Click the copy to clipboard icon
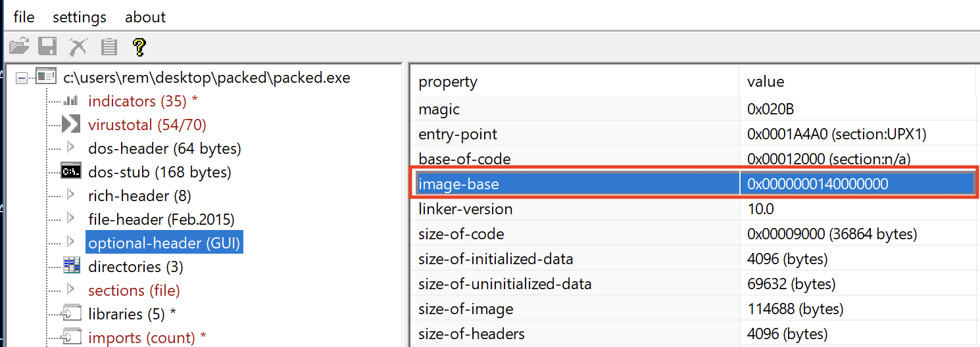Viewport: 980px width, 347px height. click(109, 47)
